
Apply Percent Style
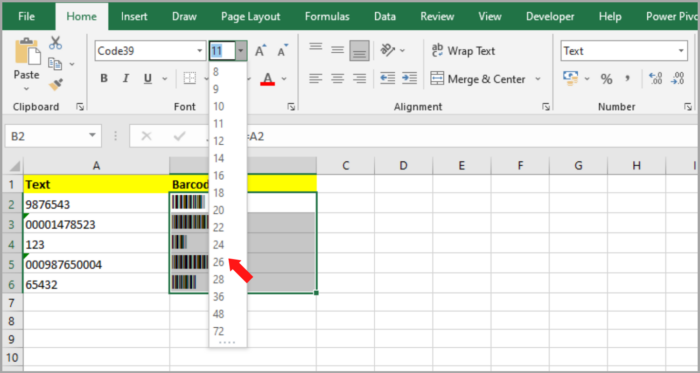point(606,79)
